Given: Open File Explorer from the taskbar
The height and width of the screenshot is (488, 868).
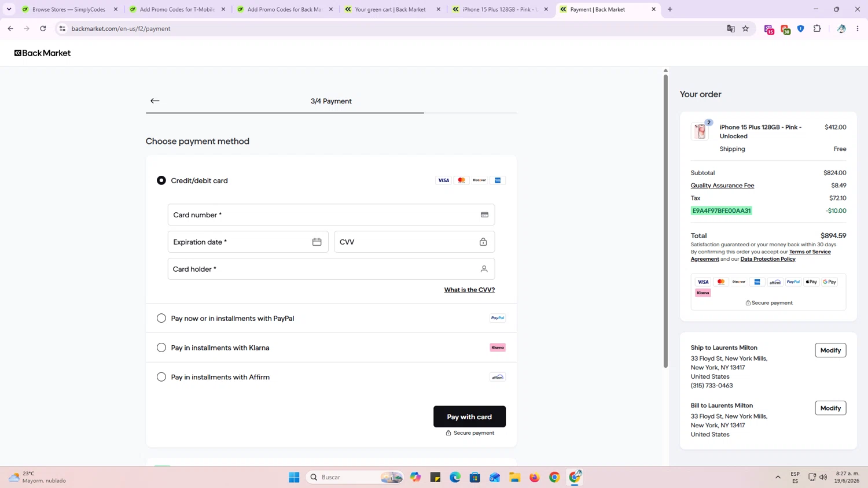Looking at the screenshot, I should click(514, 477).
